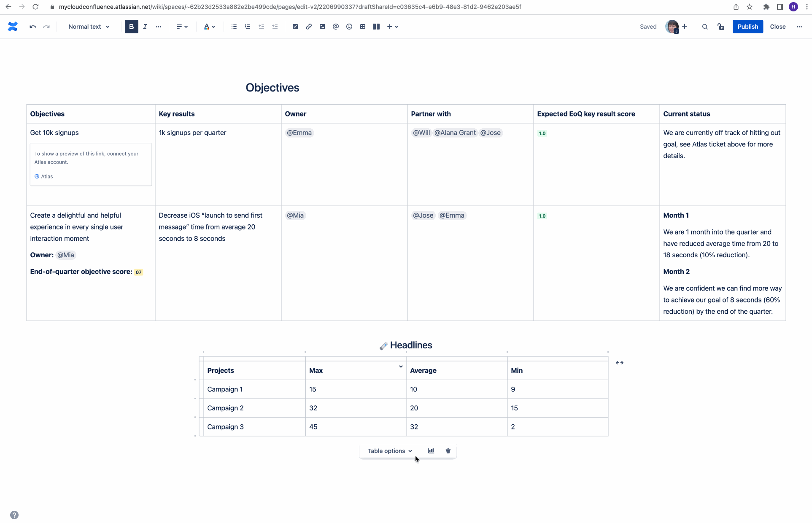812x523 pixels.
Task: Click the delete table icon
Action: pos(448,450)
